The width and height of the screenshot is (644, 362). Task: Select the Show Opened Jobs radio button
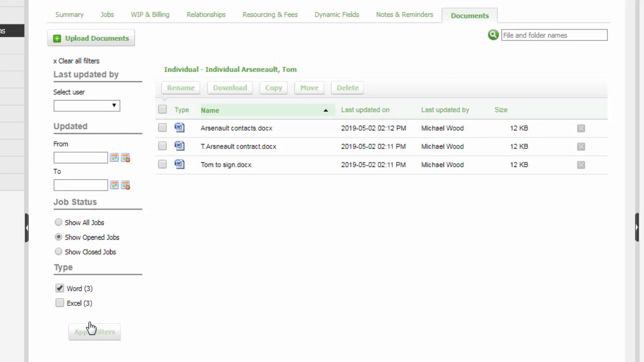[58, 237]
